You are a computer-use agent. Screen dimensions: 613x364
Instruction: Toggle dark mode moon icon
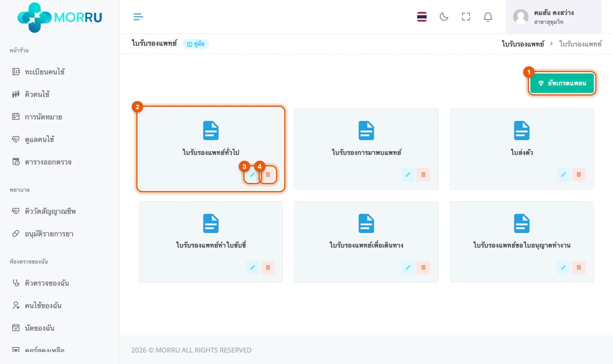[444, 17]
